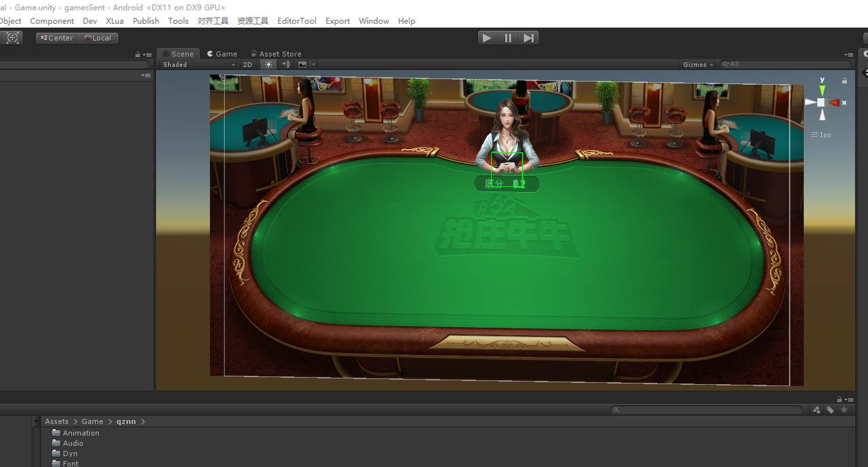Switch handle rotation with Local button
868x467 pixels.
98,38
